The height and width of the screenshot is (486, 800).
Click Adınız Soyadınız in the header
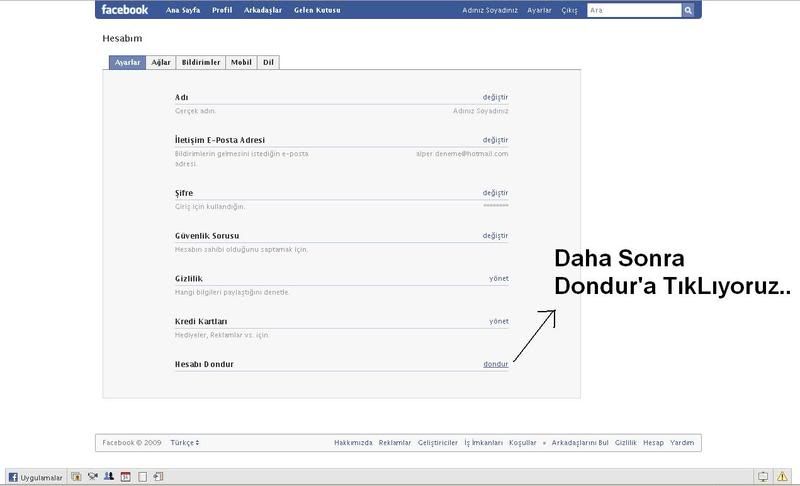(x=490, y=10)
